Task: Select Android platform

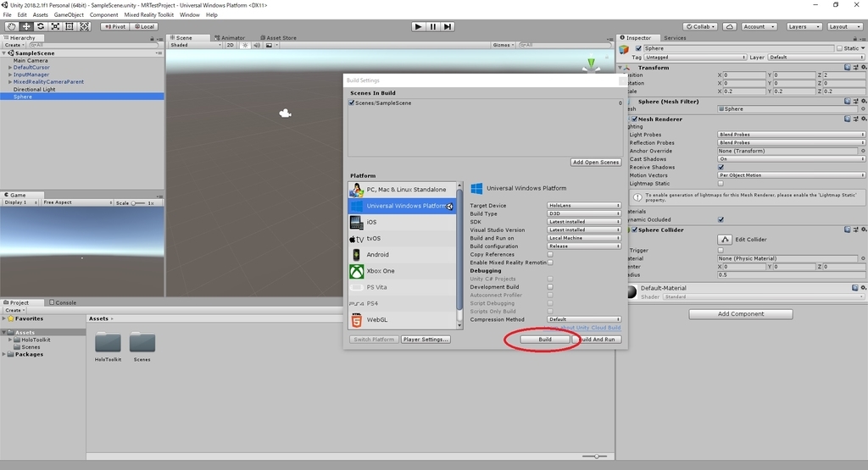Action: tap(402, 255)
